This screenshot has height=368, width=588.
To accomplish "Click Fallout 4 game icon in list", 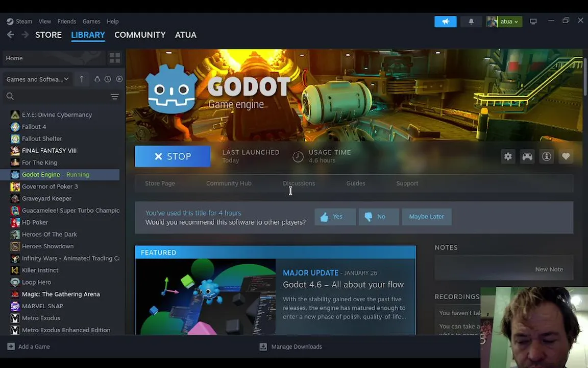I will point(15,127).
